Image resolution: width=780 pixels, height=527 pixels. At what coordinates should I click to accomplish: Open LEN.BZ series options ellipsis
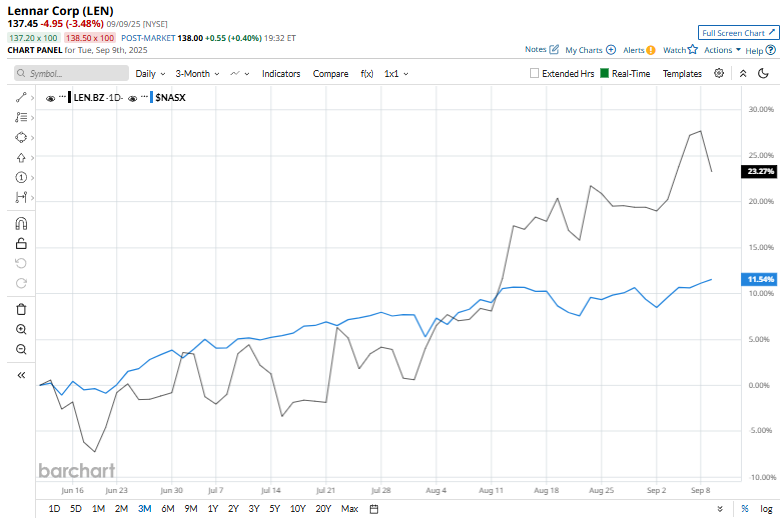(62, 96)
